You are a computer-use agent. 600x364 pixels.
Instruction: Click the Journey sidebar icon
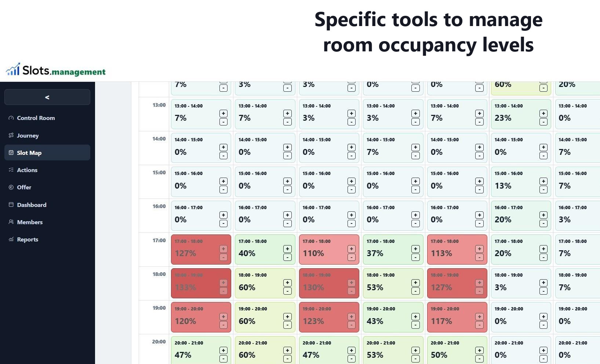(x=11, y=135)
